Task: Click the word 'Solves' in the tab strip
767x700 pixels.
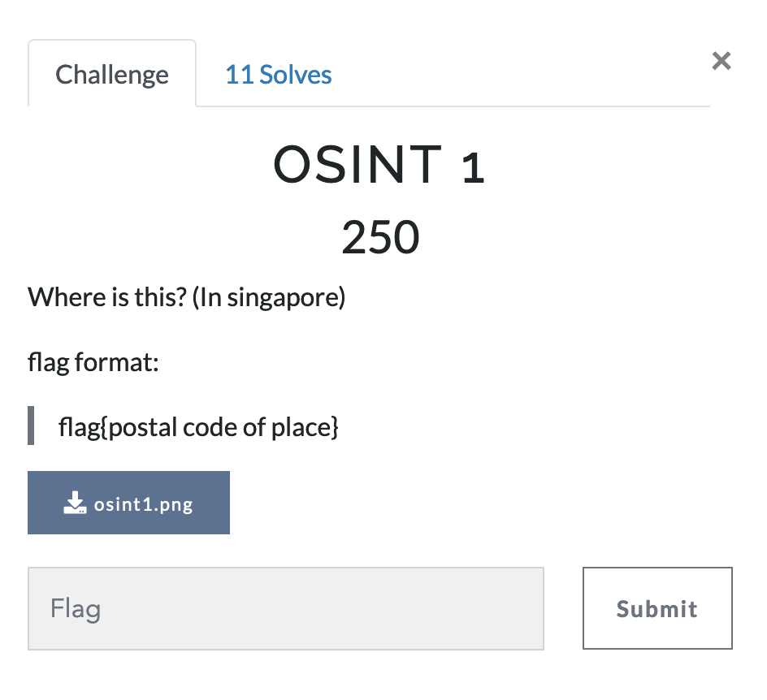Action: pyautogui.click(x=296, y=75)
